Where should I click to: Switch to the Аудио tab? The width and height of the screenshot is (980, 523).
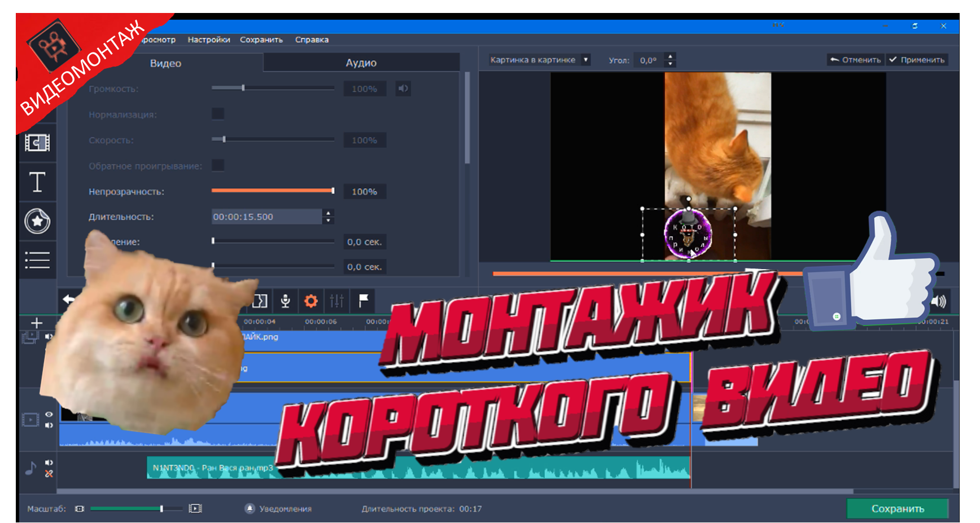pyautogui.click(x=362, y=62)
